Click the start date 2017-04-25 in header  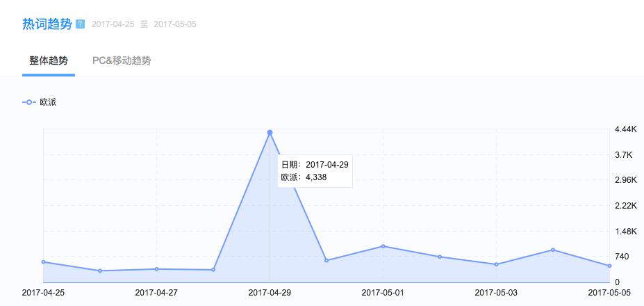pyautogui.click(x=113, y=24)
